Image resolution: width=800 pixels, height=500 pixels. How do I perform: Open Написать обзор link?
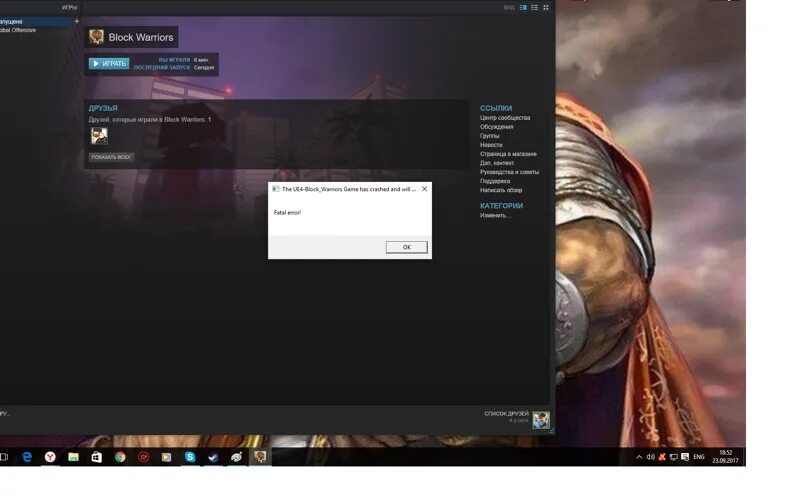pyautogui.click(x=501, y=190)
